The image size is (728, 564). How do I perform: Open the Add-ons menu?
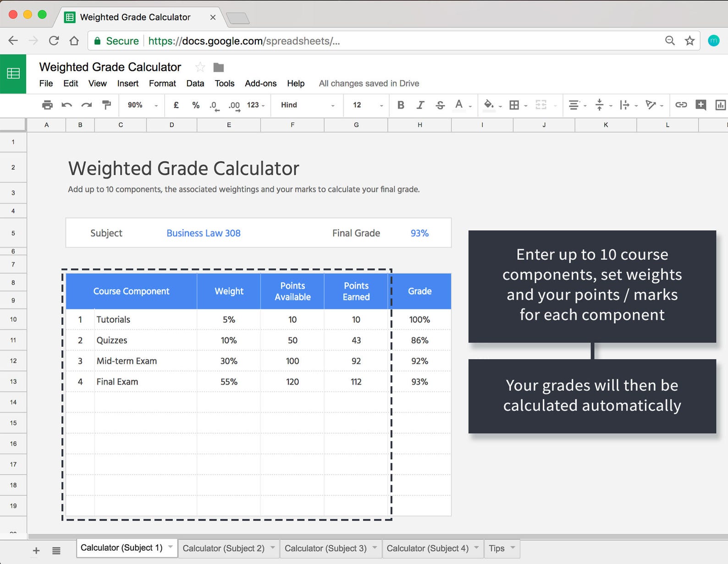tap(261, 83)
